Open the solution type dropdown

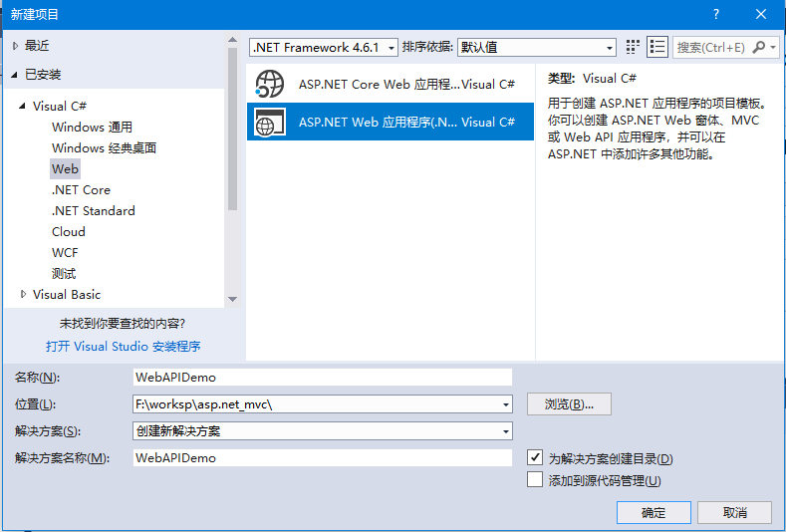click(x=506, y=431)
